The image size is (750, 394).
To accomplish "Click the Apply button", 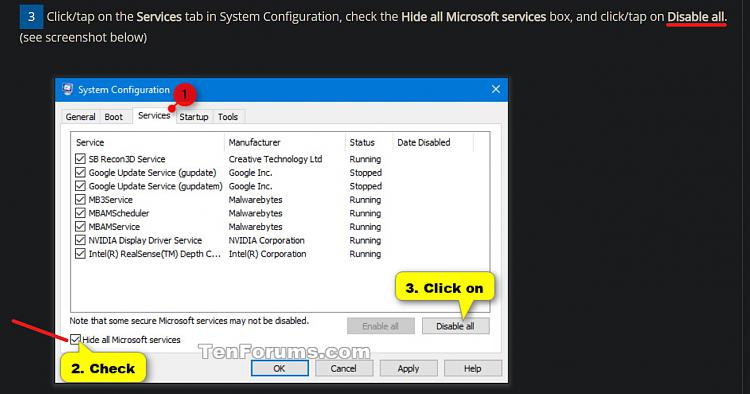I will pyautogui.click(x=408, y=368).
